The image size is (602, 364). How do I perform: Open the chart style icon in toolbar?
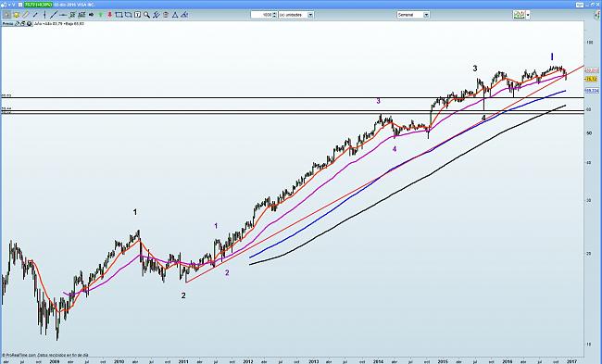click(520, 15)
